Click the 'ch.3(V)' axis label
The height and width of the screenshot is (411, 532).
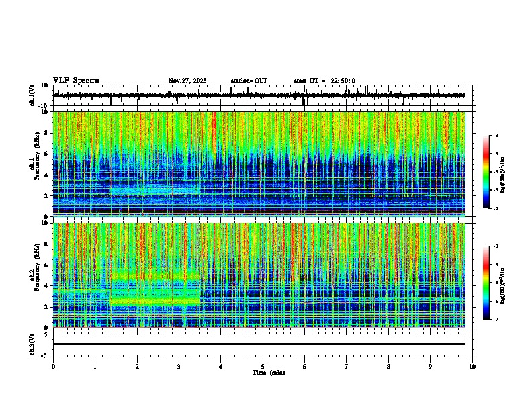click(32, 345)
